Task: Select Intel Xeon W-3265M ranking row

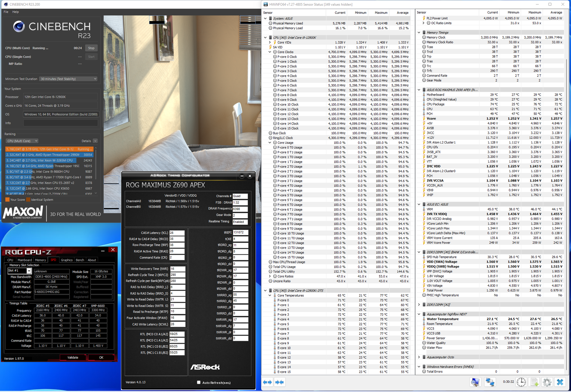Action: click(x=49, y=160)
